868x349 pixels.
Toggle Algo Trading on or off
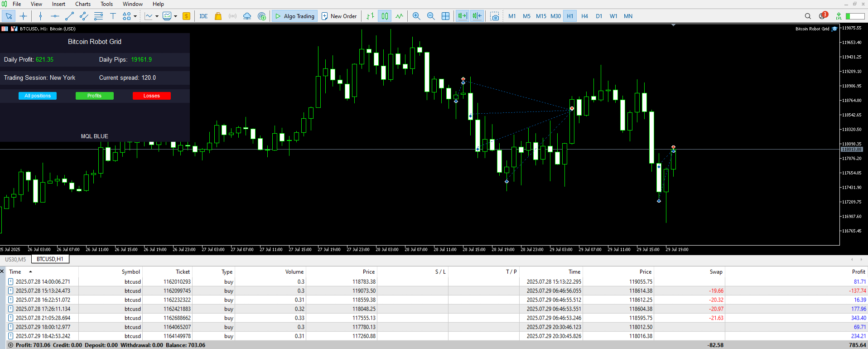point(294,16)
